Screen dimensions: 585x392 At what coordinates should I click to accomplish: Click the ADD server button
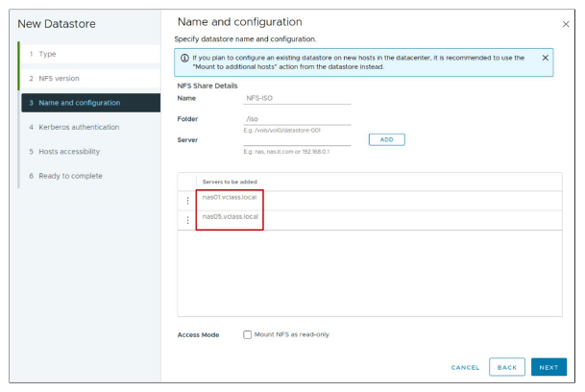386,139
